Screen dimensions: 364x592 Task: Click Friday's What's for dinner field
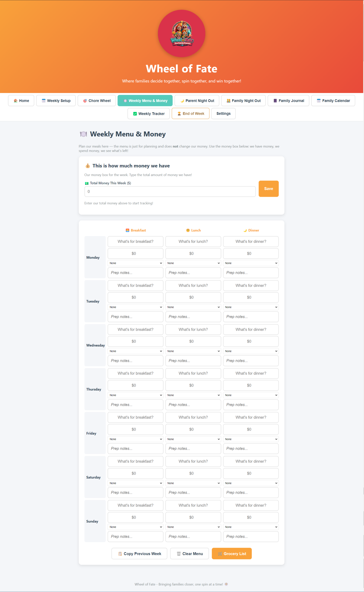tap(251, 417)
